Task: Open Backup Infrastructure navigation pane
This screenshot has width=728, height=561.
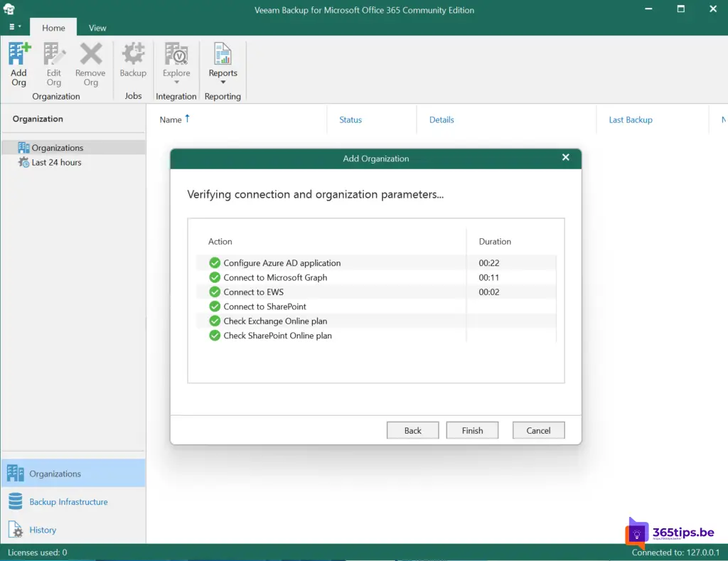Action: [x=68, y=502]
